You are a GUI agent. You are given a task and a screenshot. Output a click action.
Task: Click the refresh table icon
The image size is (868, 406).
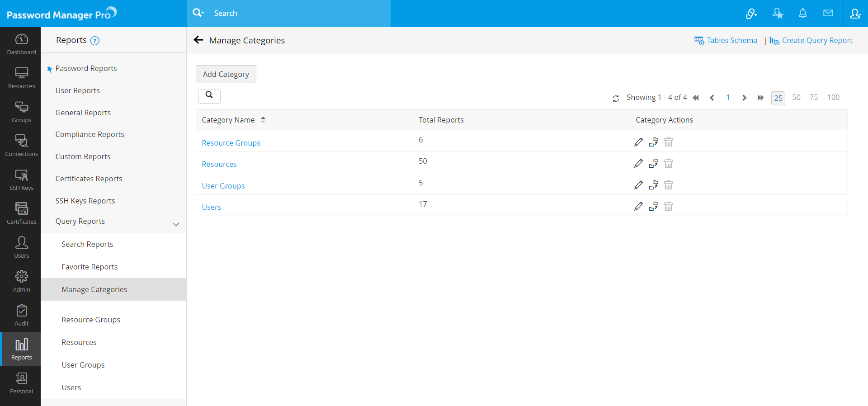616,98
